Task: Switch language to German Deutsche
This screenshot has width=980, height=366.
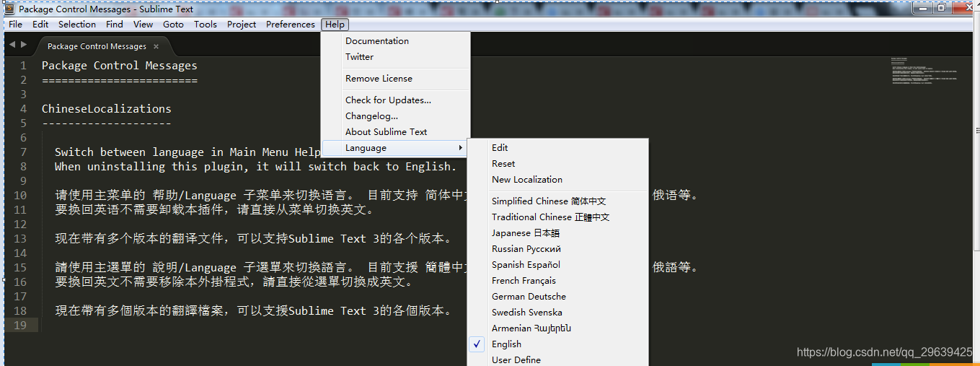Action: pyautogui.click(x=558, y=297)
